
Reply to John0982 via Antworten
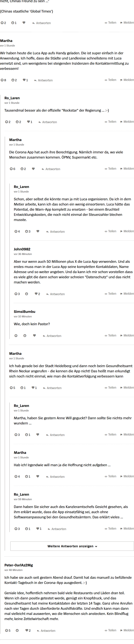pyautogui.click(x=55, y=294)
